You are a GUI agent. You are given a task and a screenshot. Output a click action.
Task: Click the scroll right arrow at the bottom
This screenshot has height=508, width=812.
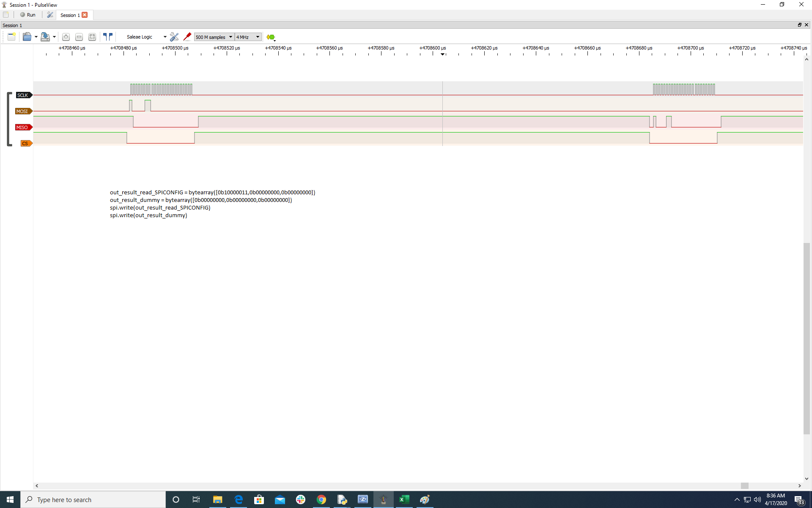tap(799, 486)
